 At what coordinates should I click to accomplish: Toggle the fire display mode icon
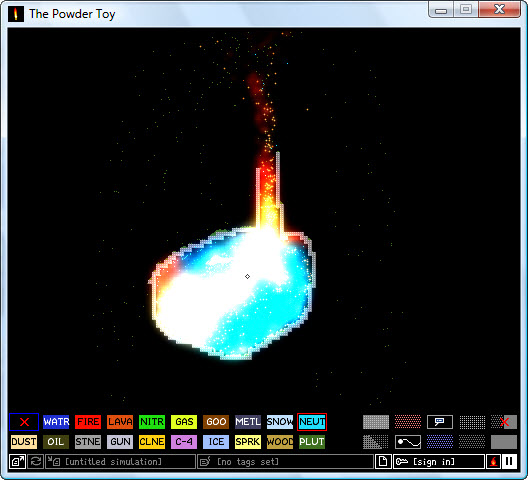pos(493,461)
